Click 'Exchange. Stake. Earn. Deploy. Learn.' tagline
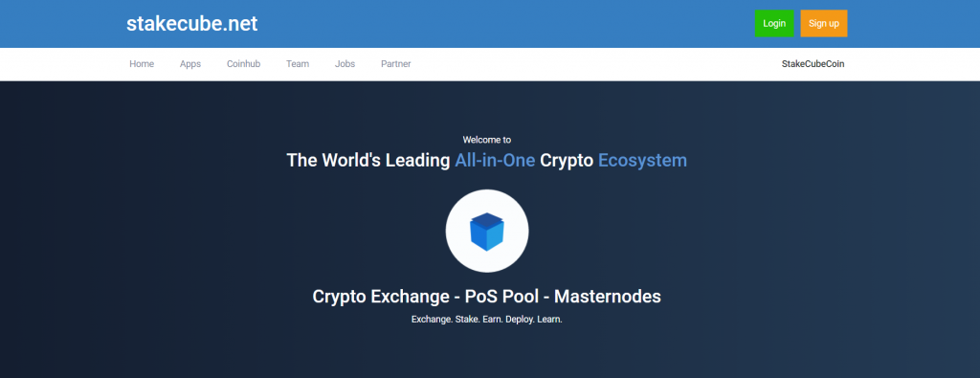980x378 pixels. (x=487, y=320)
